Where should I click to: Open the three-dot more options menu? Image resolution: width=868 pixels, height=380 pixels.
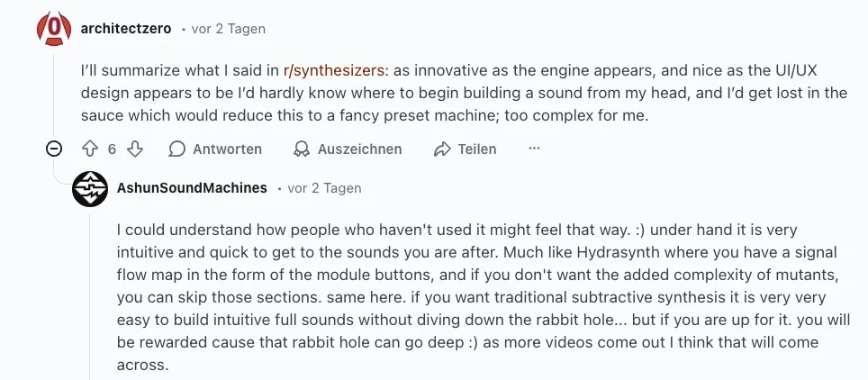pos(534,149)
